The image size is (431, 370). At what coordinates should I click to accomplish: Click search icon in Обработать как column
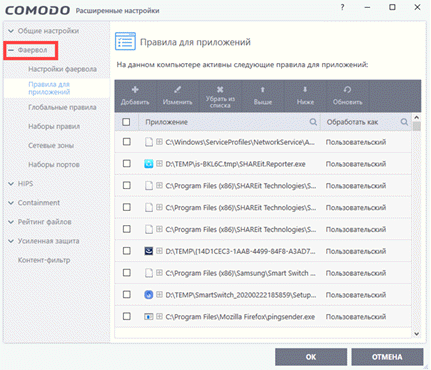[x=404, y=122]
